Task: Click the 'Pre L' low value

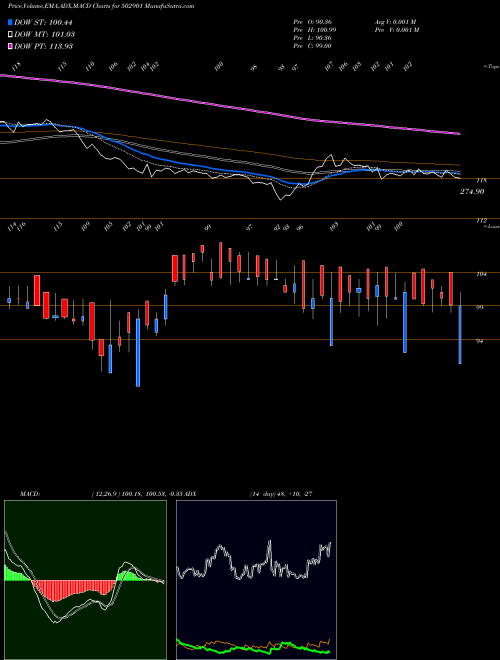Action: click(313, 38)
